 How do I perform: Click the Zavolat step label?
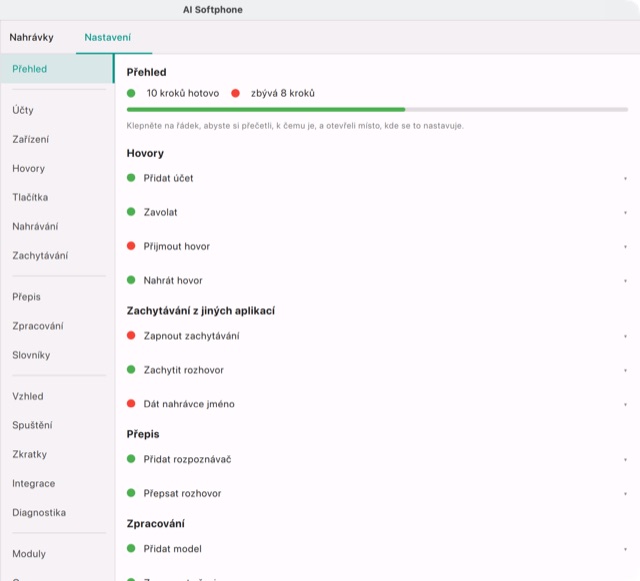coord(160,212)
